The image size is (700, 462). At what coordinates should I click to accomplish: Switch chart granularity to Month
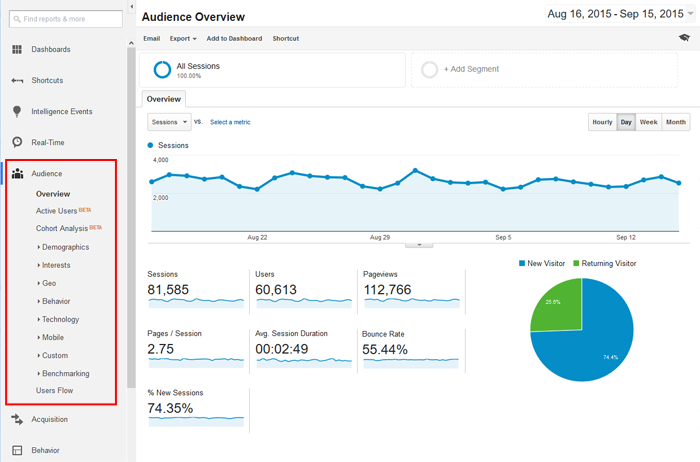tap(676, 122)
